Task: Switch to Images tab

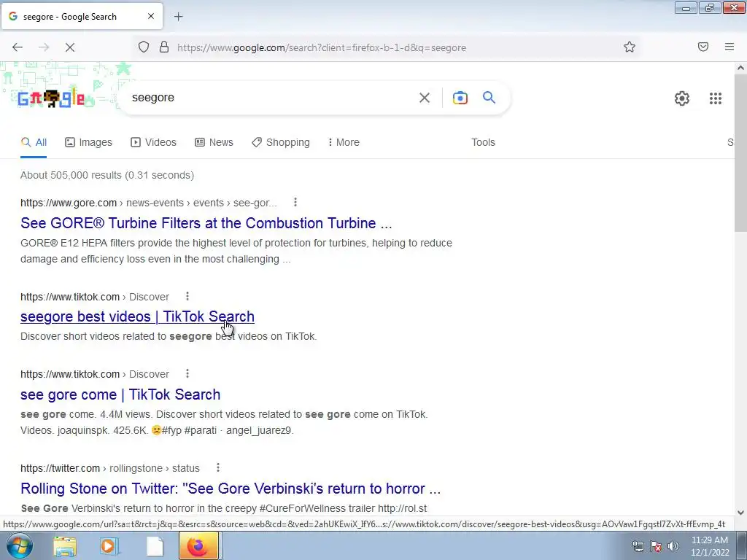Action: click(x=88, y=142)
